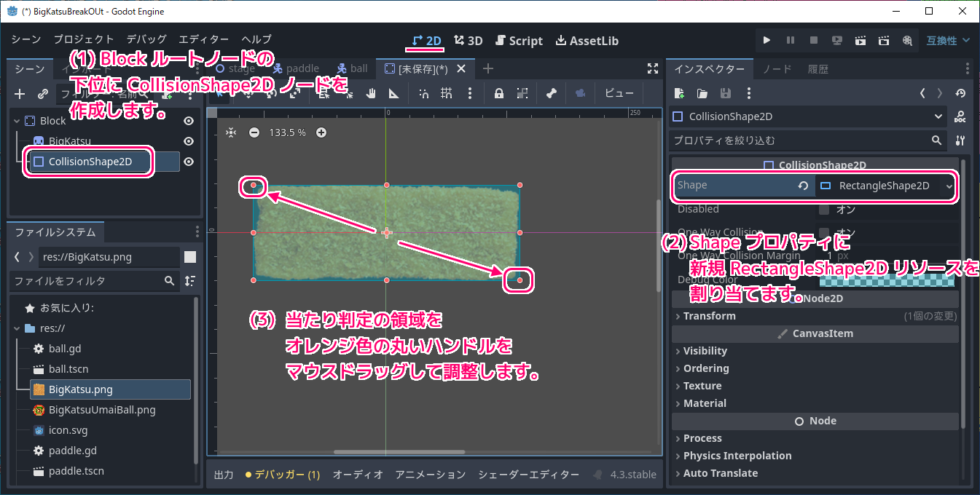The height and width of the screenshot is (495, 980).
Task: Open the 出力 output panel
Action: click(x=224, y=475)
